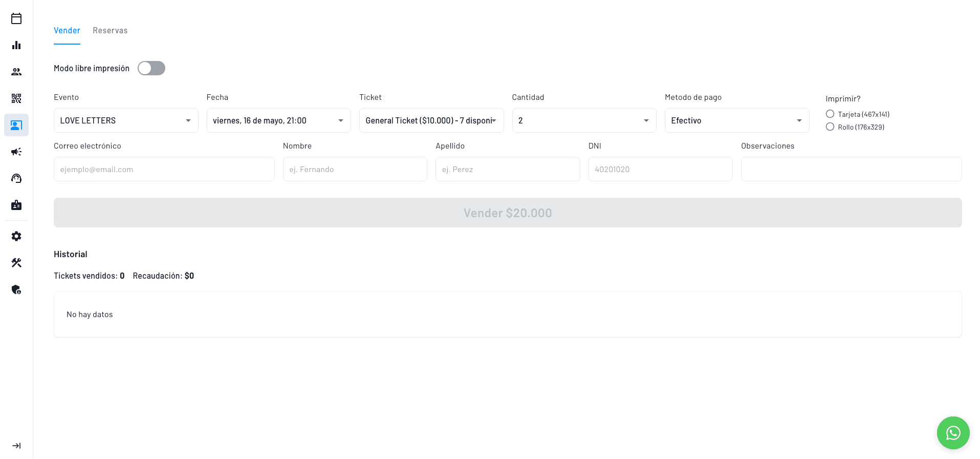The height and width of the screenshot is (459, 980).
Task: Open the hammer and wrench tools icon
Action: (x=16, y=263)
